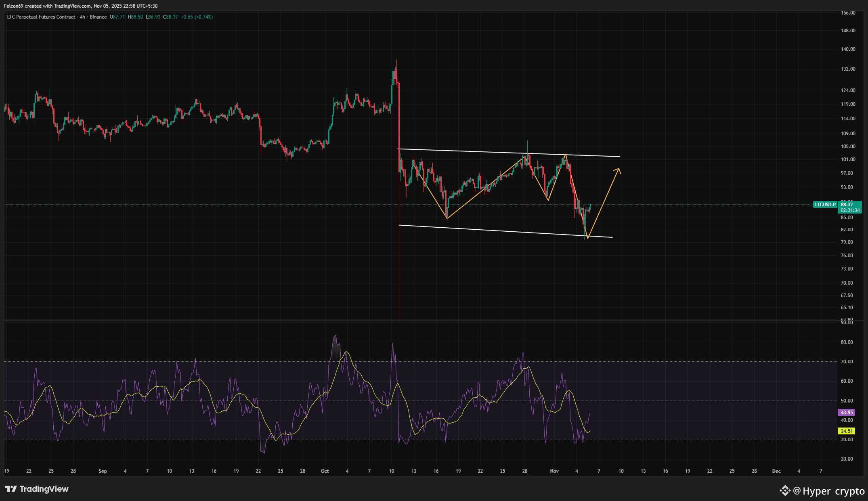Open LTC Perpetual Futures Contract symbol title
The height and width of the screenshot is (501, 868).
tap(41, 17)
